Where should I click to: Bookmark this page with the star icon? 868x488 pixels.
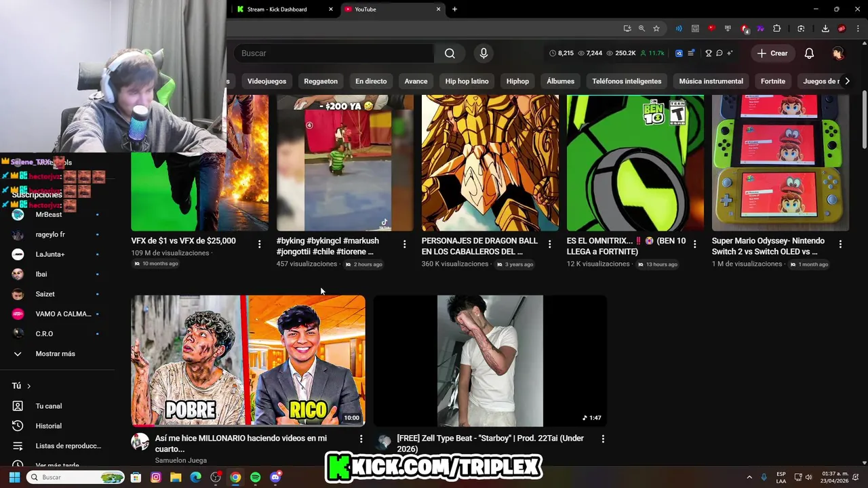[656, 28]
